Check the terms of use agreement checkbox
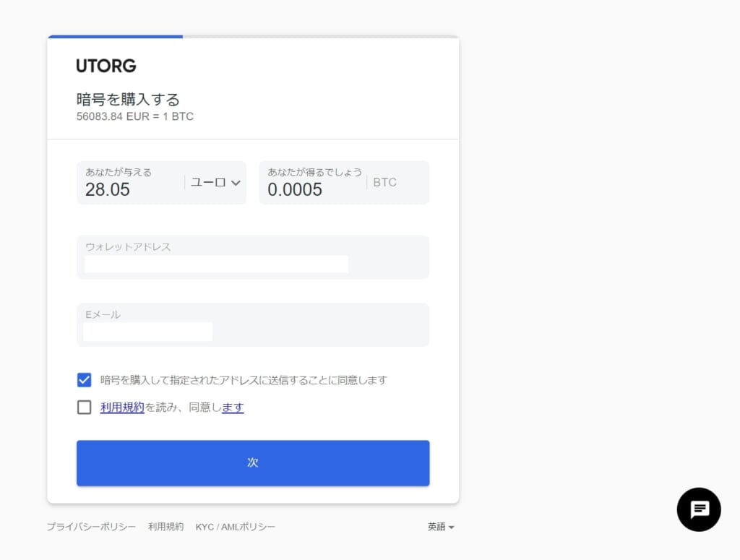 click(84, 407)
